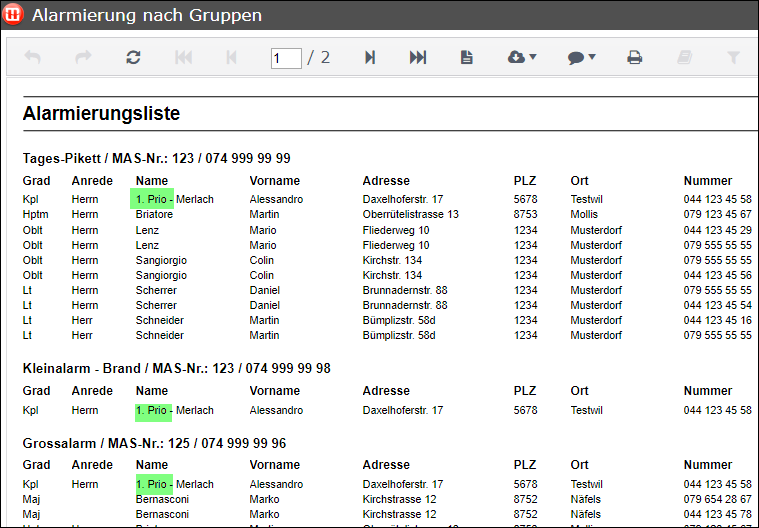Image resolution: width=759 pixels, height=528 pixels.
Task: Select the Grossalarm section heading
Action: (x=154, y=443)
